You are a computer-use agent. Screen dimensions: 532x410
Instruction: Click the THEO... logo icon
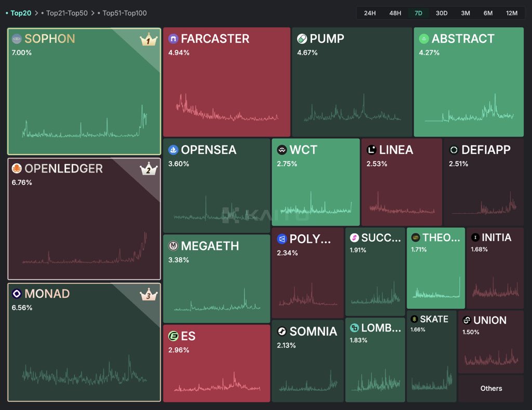[x=416, y=237]
